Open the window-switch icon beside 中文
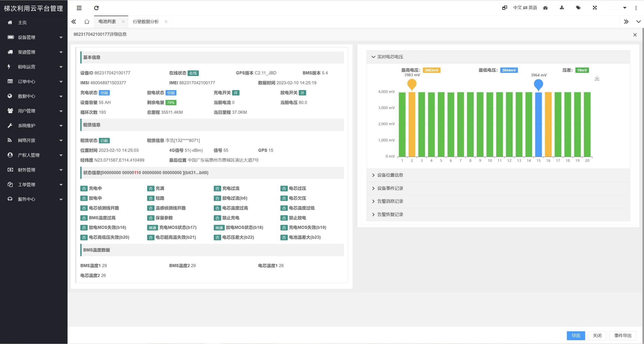The height and width of the screenshot is (344, 644). click(x=504, y=8)
